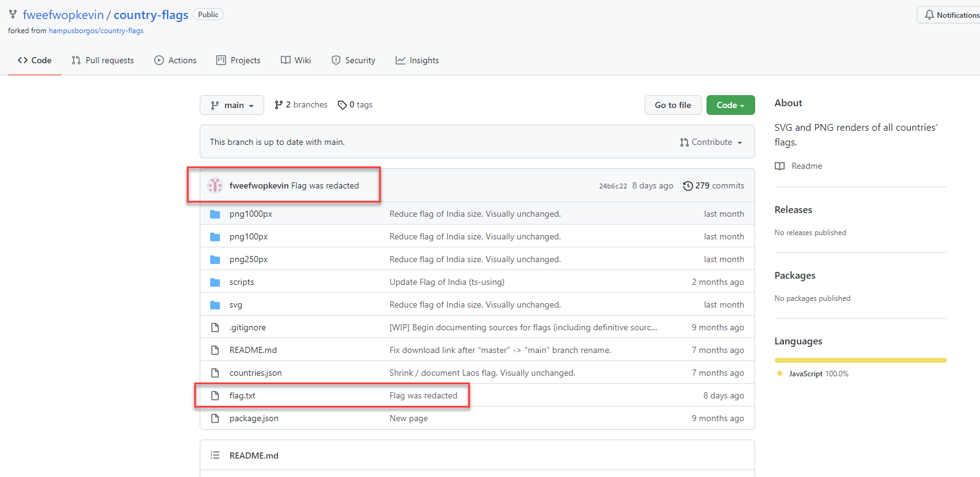Open README.md in the file list
The height and width of the screenshot is (477, 980).
pos(253,351)
